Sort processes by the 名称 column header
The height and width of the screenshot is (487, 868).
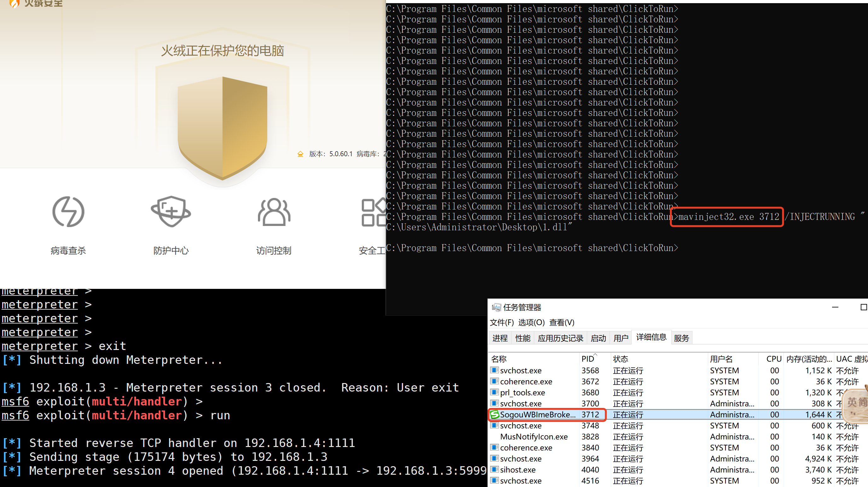pyautogui.click(x=534, y=359)
